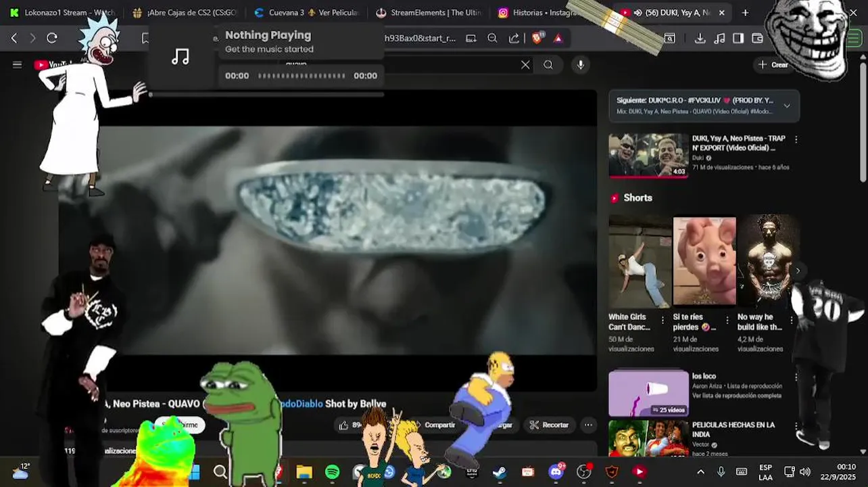Screen dimensions: 868x487
Task: Open the YouTube hamburger guide menu
Action: (x=18, y=65)
